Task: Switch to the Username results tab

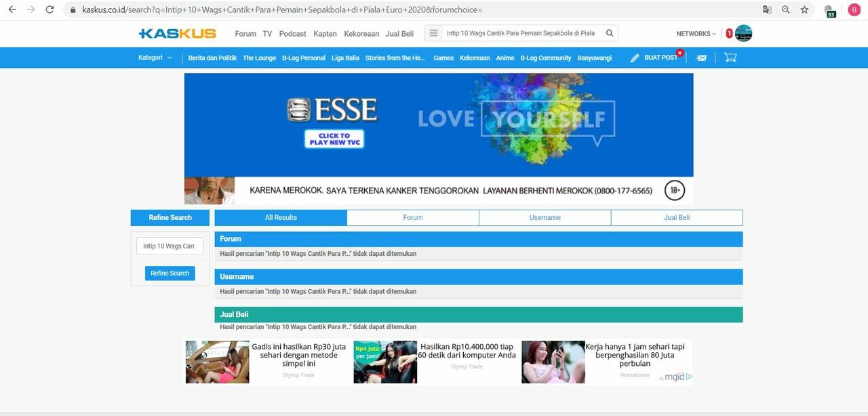Action: pos(545,218)
